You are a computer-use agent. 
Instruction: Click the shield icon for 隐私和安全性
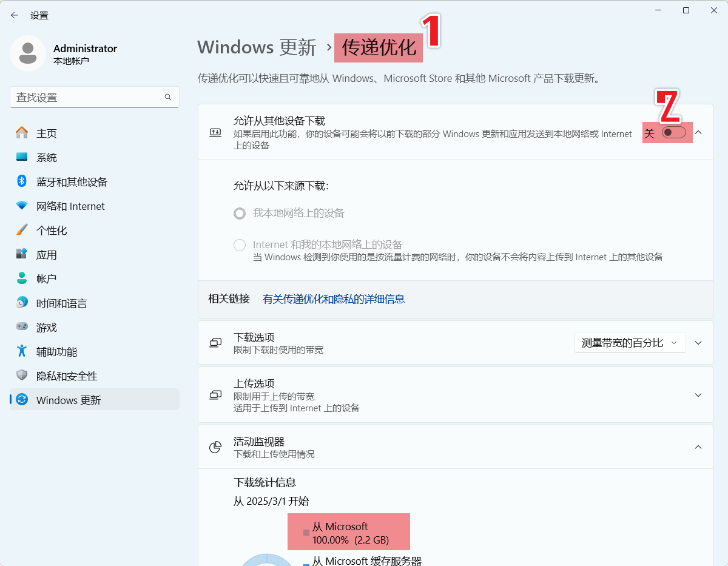(x=22, y=376)
